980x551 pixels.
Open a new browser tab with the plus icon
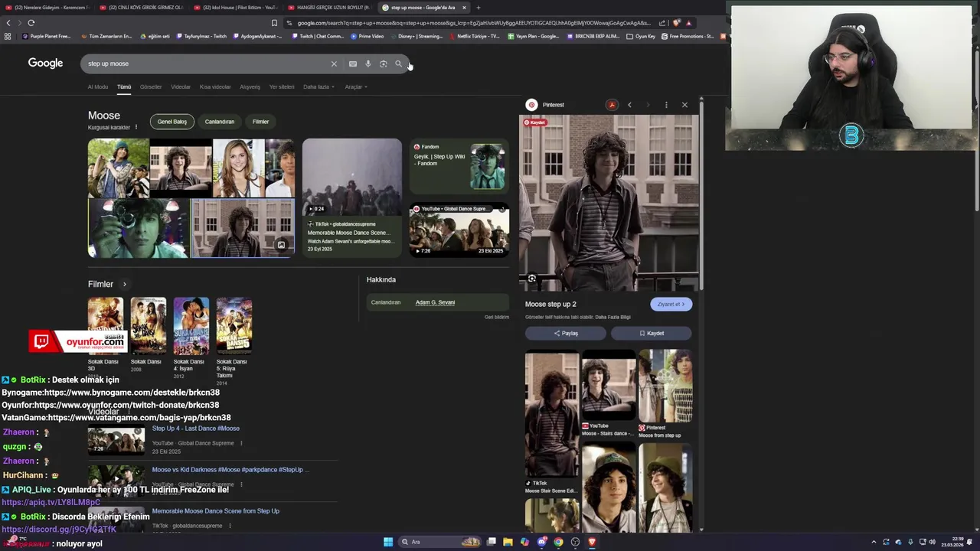tap(479, 8)
